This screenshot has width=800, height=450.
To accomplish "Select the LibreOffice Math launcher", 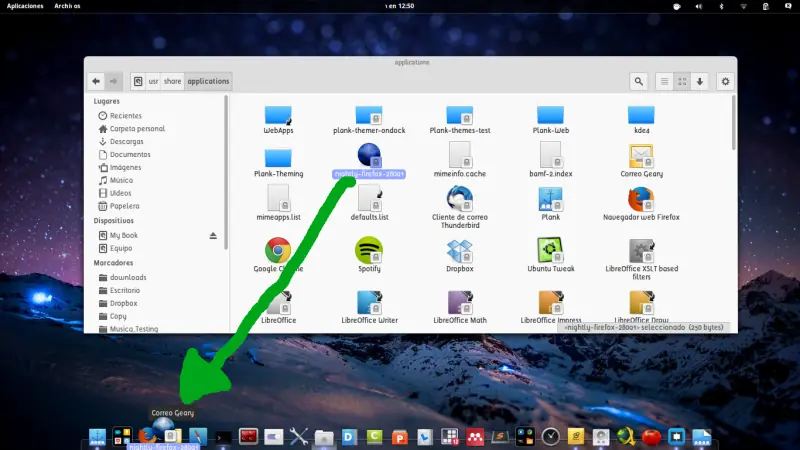I will pyautogui.click(x=460, y=307).
